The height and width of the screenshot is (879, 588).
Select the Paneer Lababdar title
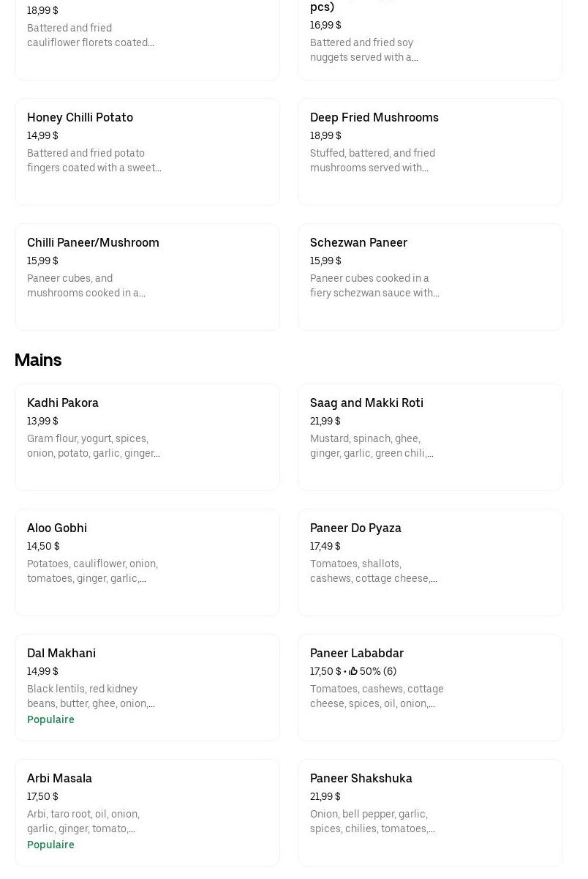(357, 653)
